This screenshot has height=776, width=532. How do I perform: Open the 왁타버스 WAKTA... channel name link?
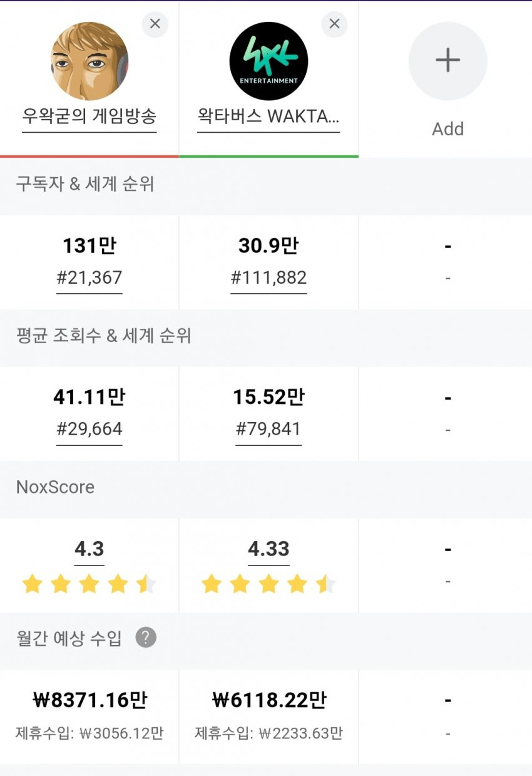pyautogui.click(x=269, y=117)
